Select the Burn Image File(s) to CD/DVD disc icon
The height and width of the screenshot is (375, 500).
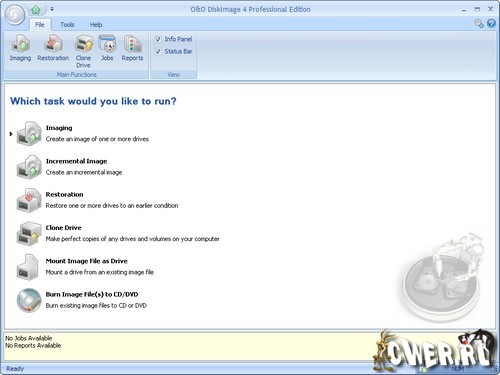click(29, 300)
